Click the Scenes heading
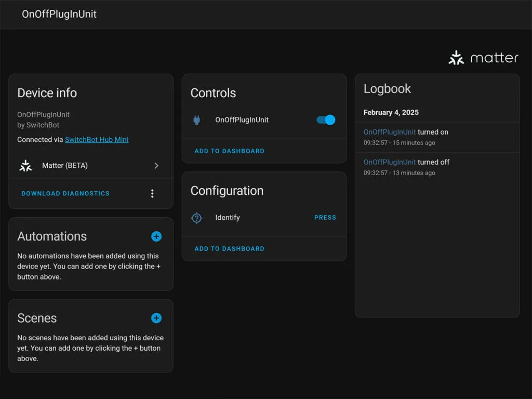This screenshot has height=399, width=532. point(37,318)
